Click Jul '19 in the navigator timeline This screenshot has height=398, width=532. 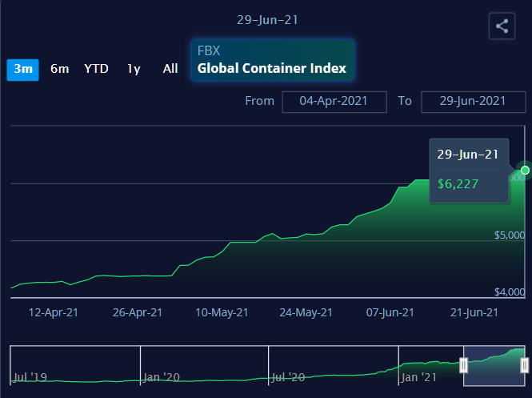pos(30,376)
